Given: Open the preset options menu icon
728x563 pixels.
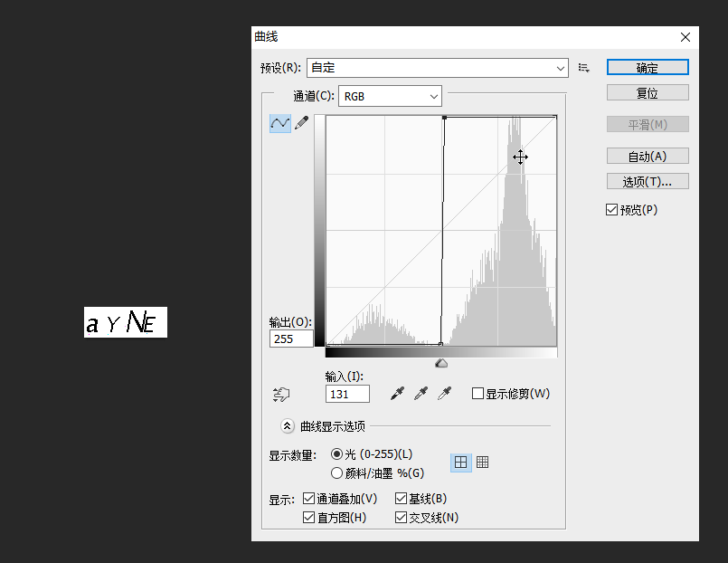Looking at the screenshot, I should click(583, 68).
